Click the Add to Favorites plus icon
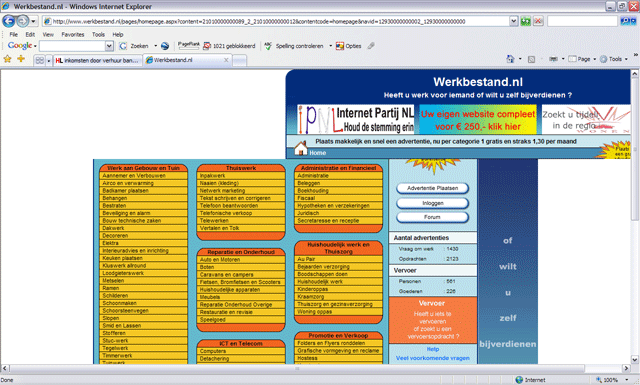Screen dimensions: 640x385 pos(21,59)
